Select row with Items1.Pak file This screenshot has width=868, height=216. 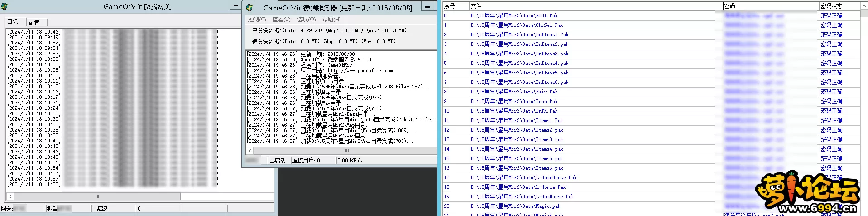[651, 120]
